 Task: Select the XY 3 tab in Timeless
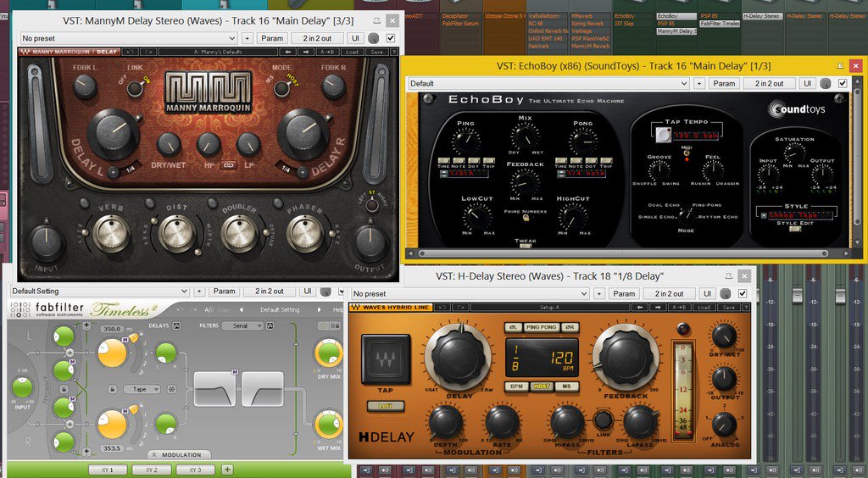click(x=196, y=470)
